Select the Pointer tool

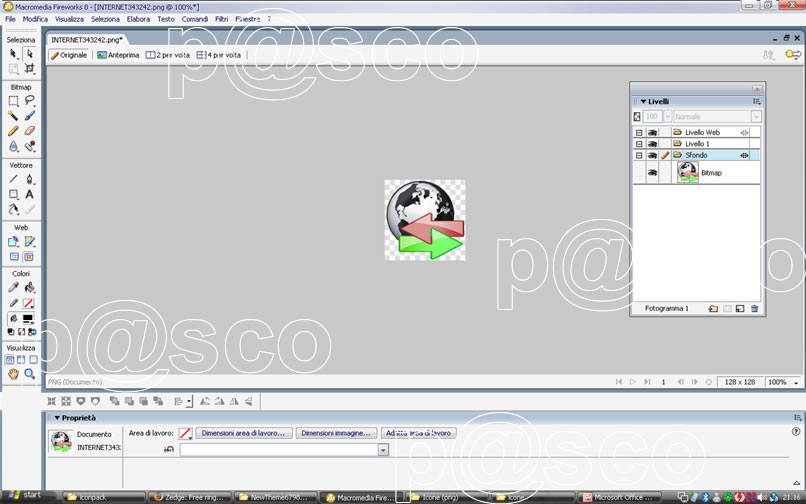tap(13, 53)
